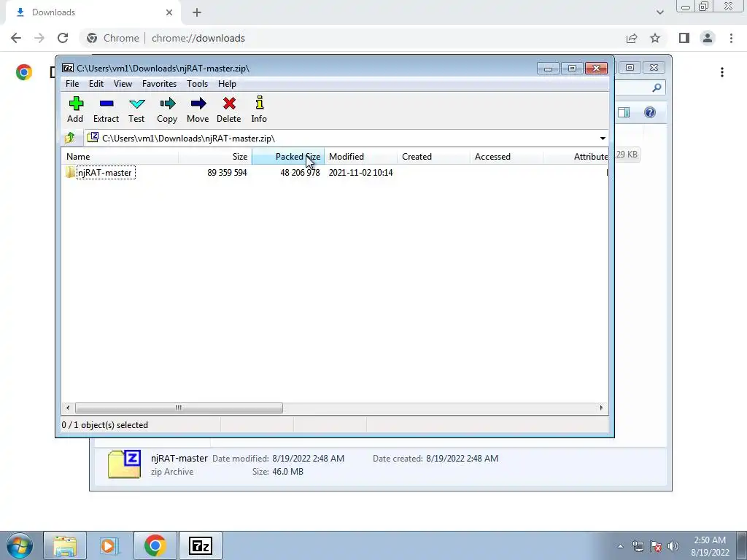Image resolution: width=747 pixels, height=560 pixels.
Task: Open Chrome's three-dot main menu
Action: [x=731, y=38]
